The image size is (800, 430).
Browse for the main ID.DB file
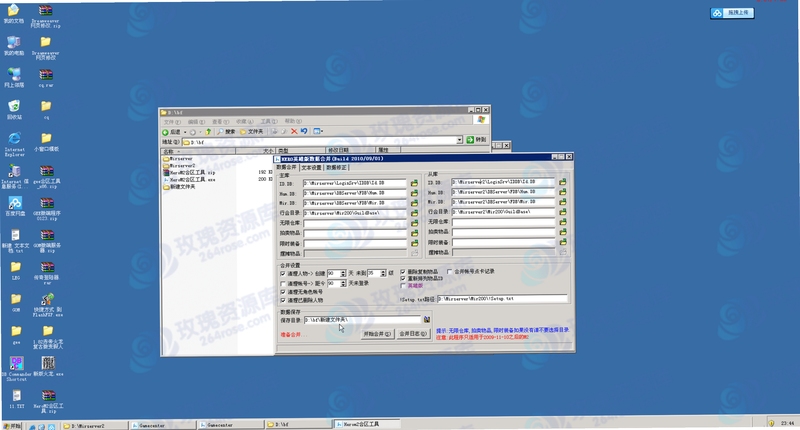point(414,183)
